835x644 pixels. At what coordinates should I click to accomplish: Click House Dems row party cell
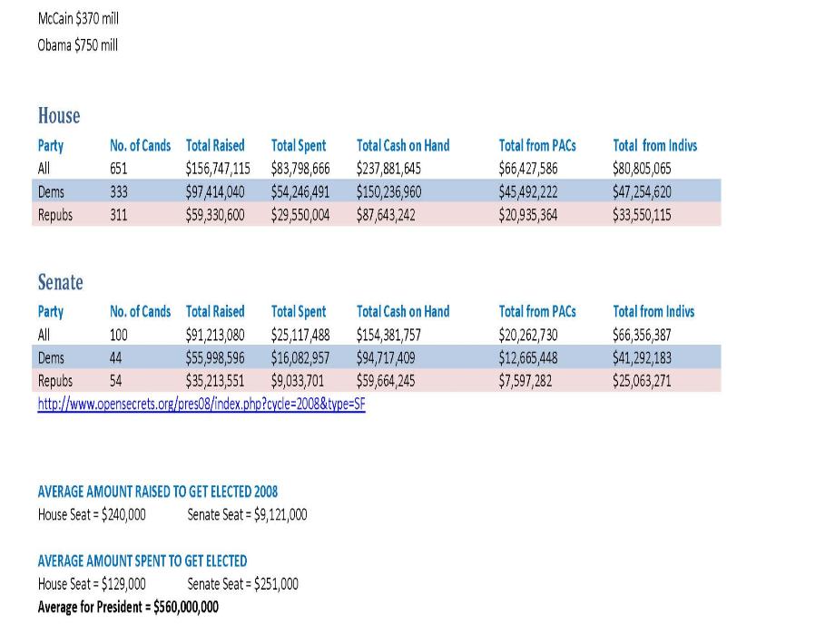coord(51,191)
